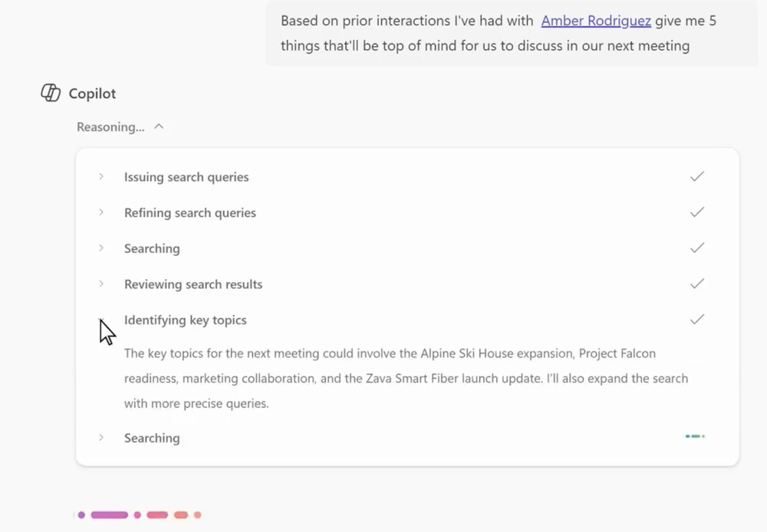This screenshot has height=532, width=767.
Task: Expand the Issuing search queries step
Action: click(x=101, y=176)
